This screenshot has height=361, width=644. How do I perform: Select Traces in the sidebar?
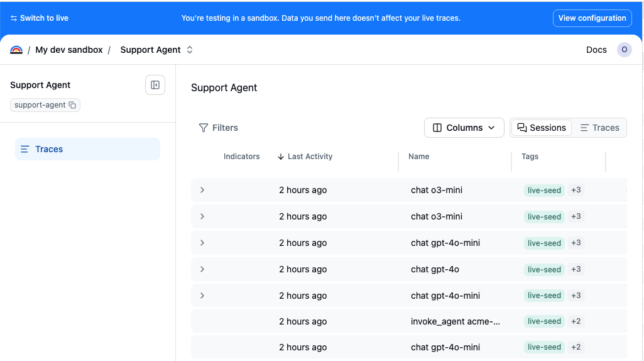87,149
